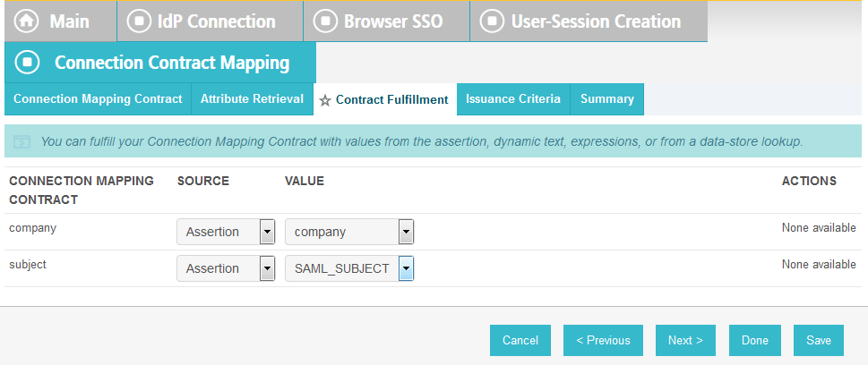
Task: Click the home icon on Main
Action: [26, 21]
